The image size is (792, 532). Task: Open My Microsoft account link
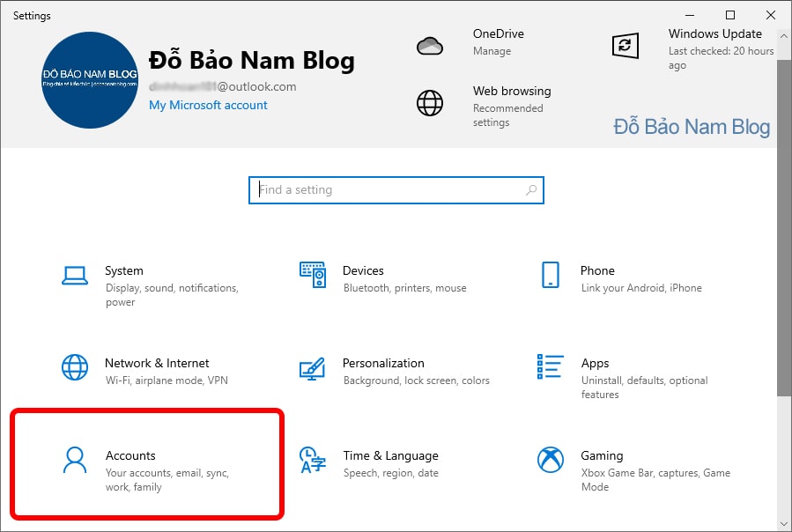pos(208,105)
